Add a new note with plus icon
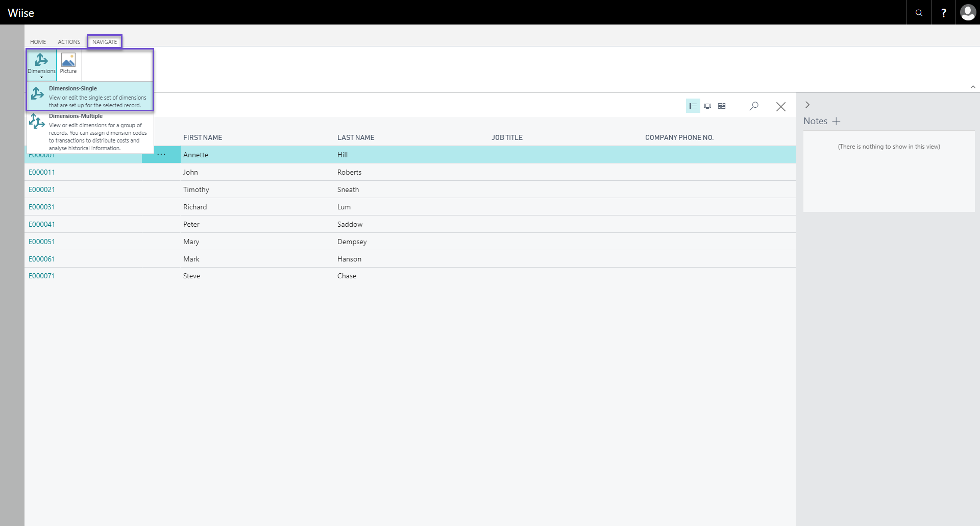This screenshot has height=526, width=980. (836, 121)
